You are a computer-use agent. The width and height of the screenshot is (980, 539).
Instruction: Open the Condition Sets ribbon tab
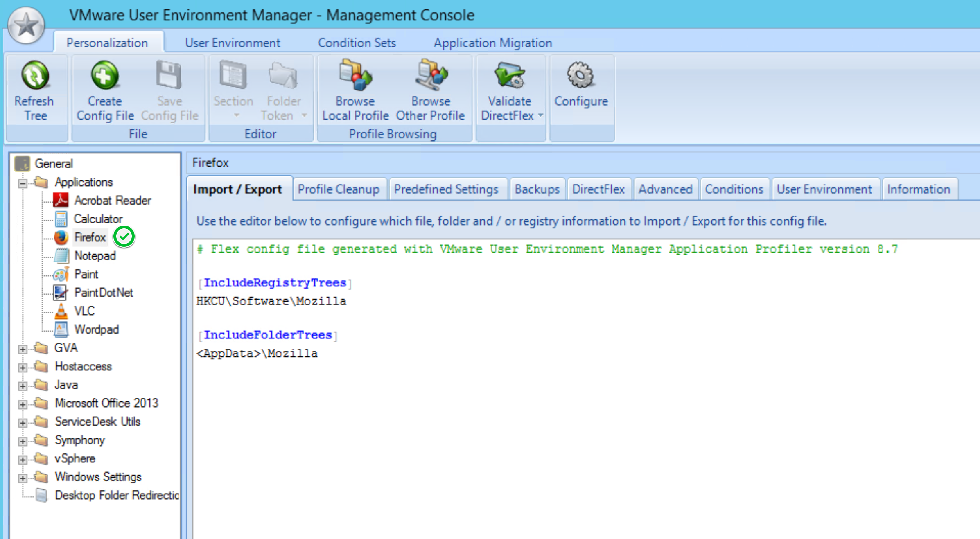point(357,43)
